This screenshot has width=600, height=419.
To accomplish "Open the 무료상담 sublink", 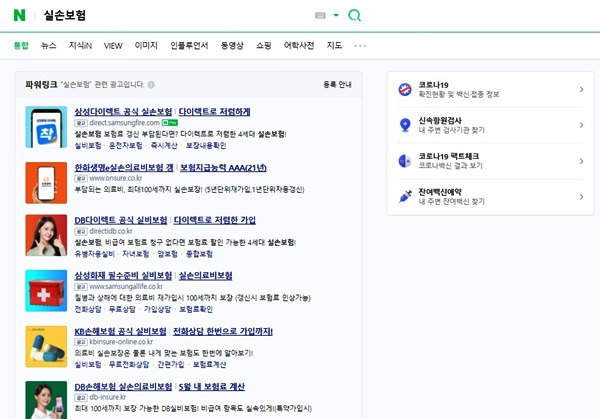I will 122,309.
